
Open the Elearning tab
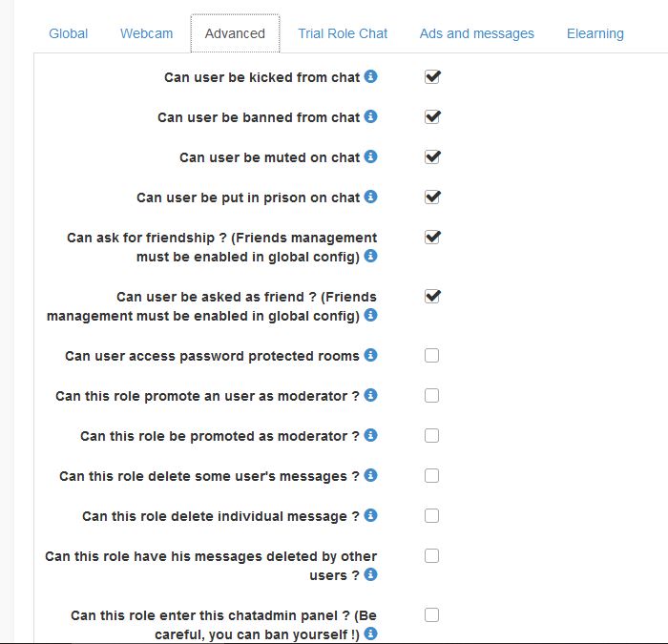tap(595, 33)
